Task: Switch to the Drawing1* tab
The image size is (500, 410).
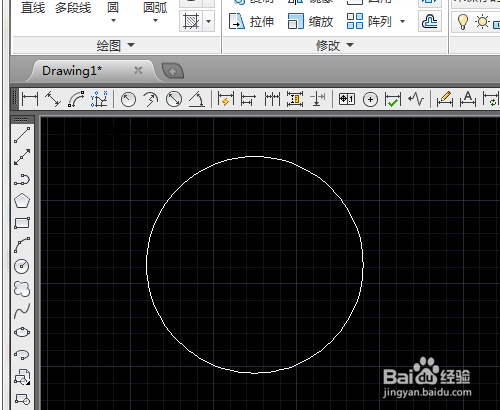Action: [x=72, y=71]
